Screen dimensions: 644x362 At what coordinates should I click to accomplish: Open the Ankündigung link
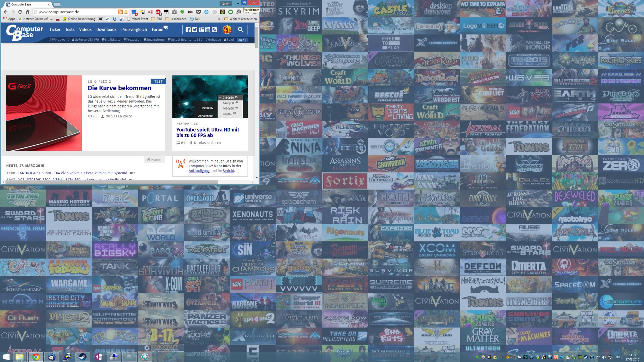(x=199, y=171)
